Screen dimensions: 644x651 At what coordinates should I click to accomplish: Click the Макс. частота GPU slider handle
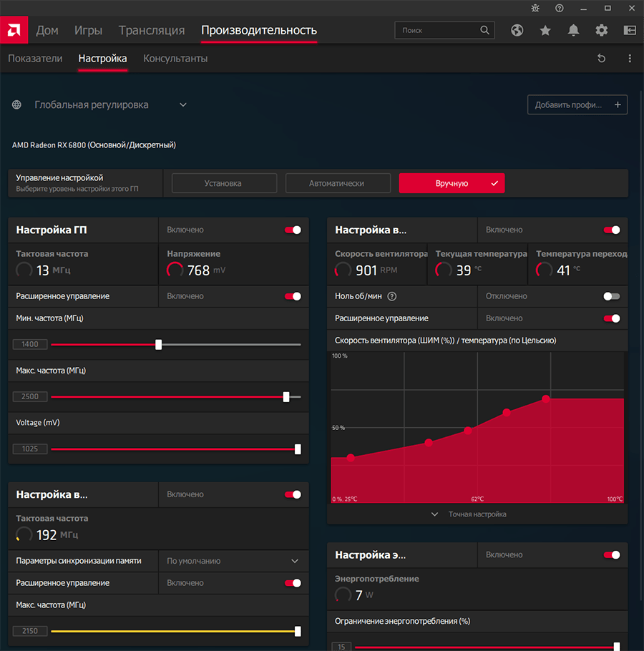tap(286, 396)
